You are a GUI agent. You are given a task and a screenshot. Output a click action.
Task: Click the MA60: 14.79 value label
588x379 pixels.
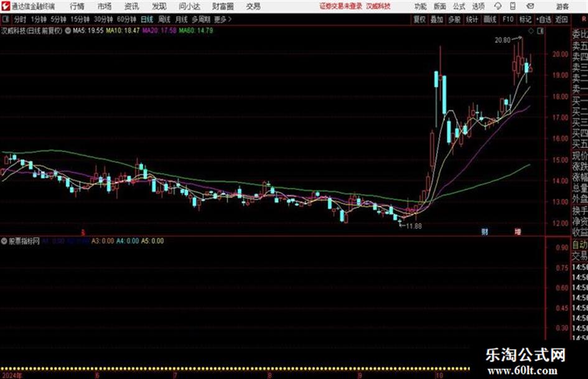point(196,30)
